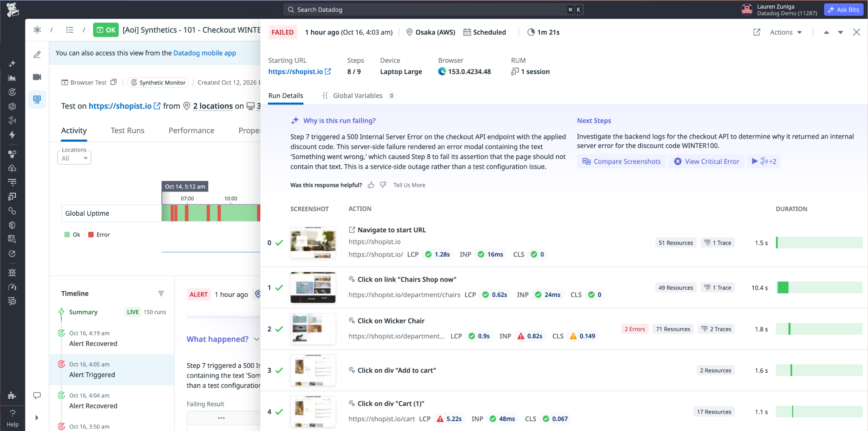
Task: Click the Datadog logo icon
Action: pyautogui.click(x=13, y=9)
